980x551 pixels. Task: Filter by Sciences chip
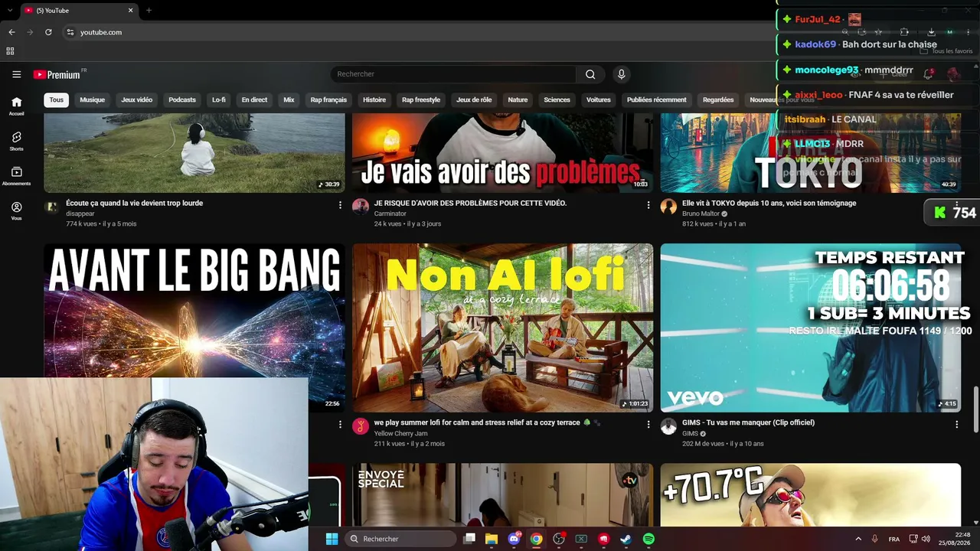click(x=557, y=99)
